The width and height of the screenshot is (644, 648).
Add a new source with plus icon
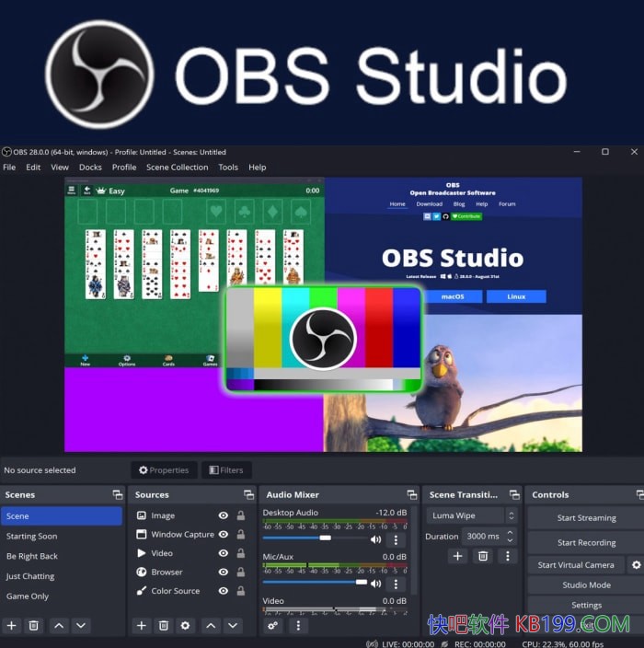142,625
